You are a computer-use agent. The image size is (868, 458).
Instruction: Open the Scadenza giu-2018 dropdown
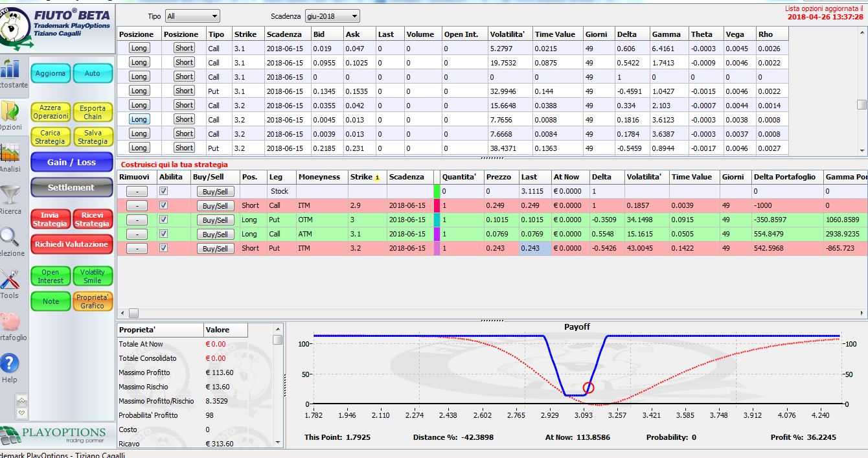332,16
